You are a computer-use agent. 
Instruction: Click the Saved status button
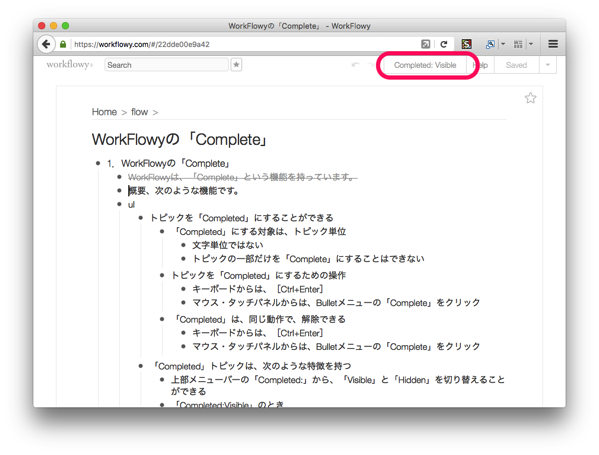pyautogui.click(x=516, y=65)
